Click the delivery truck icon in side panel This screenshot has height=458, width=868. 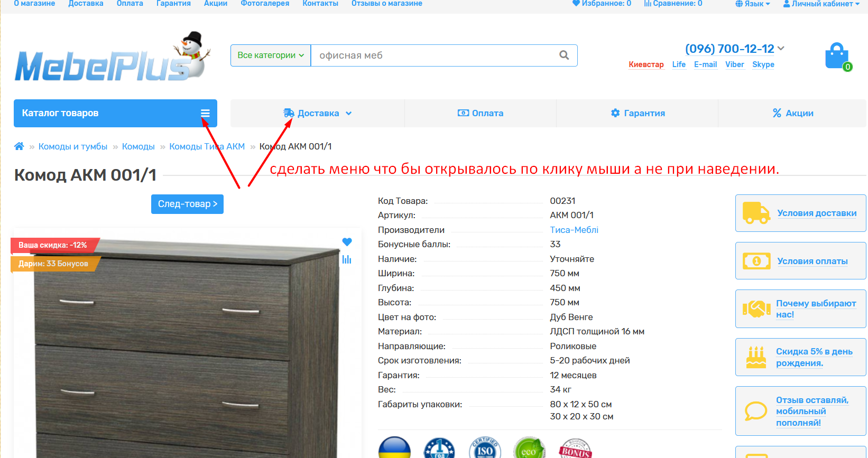click(756, 213)
